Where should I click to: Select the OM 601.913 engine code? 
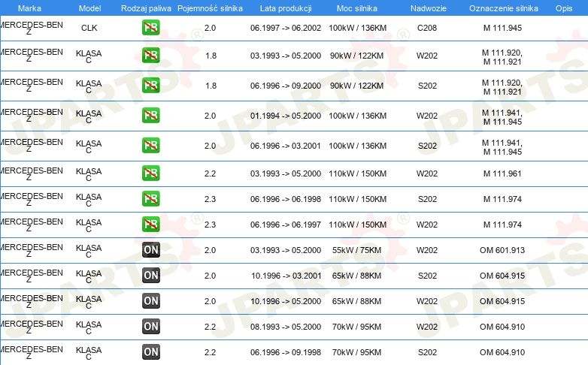[x=502, y=250]
